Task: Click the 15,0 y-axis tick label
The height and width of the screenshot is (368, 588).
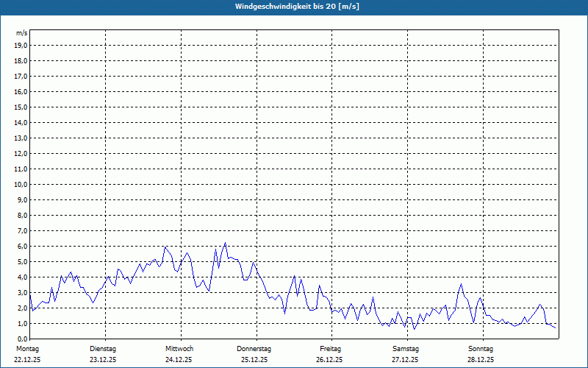Action: (21, 107)
